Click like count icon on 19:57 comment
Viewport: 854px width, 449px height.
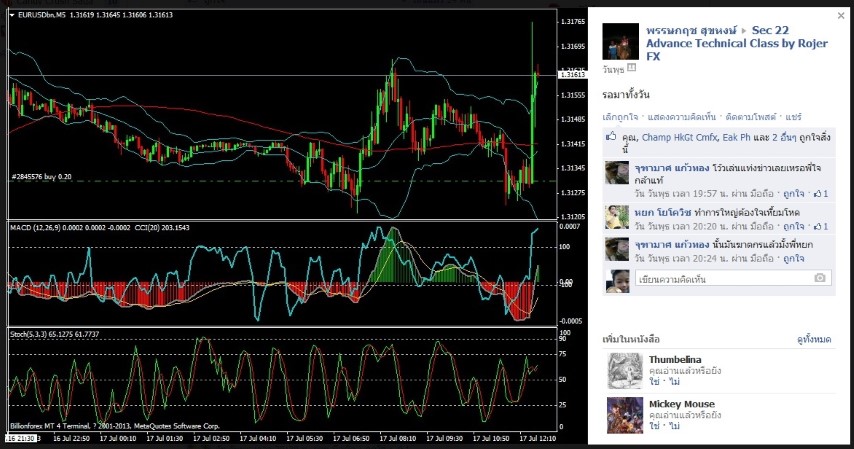pos(821,193)
